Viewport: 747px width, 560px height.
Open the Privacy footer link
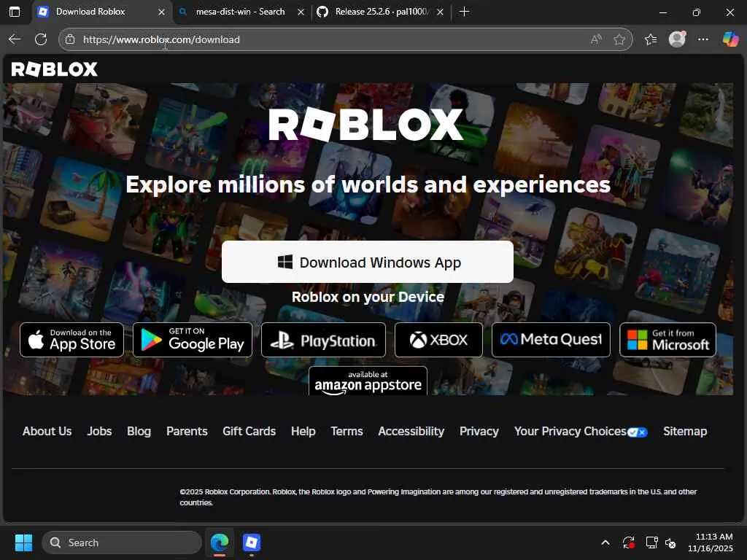pos(479,432)
